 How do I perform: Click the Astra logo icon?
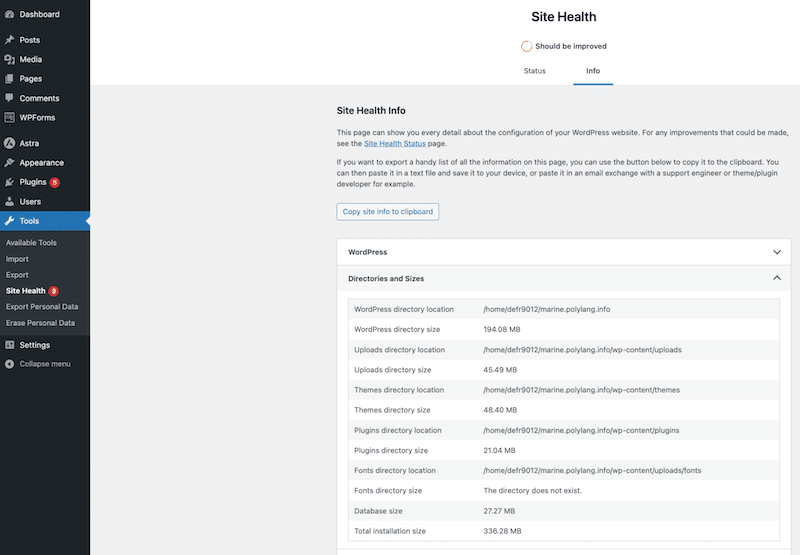tap(9, 143)
